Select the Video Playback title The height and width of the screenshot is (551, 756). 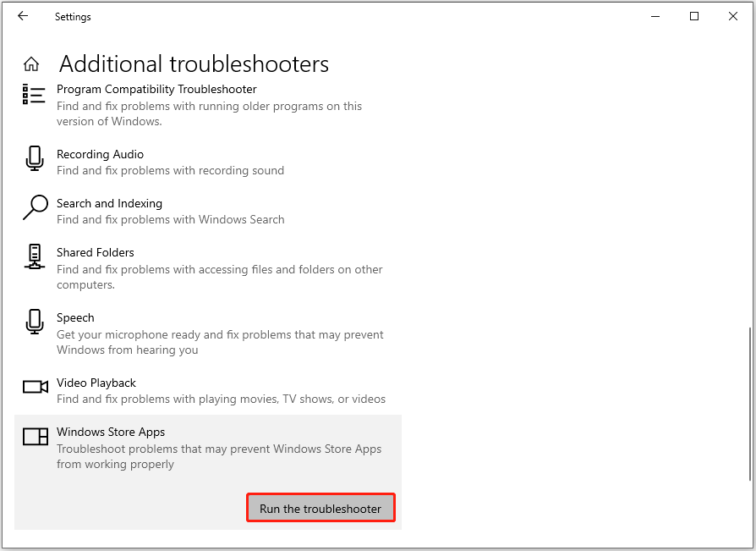(x=96, y=383)
